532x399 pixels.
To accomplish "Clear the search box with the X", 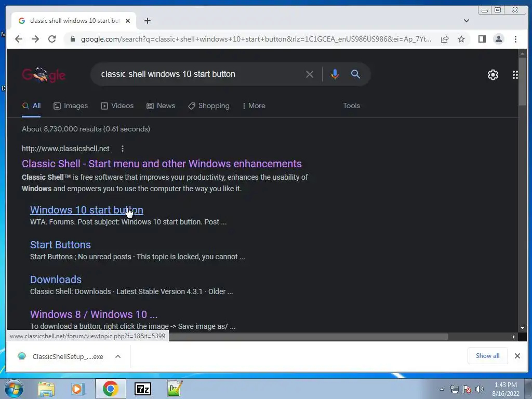I will [x=310, y=74].
